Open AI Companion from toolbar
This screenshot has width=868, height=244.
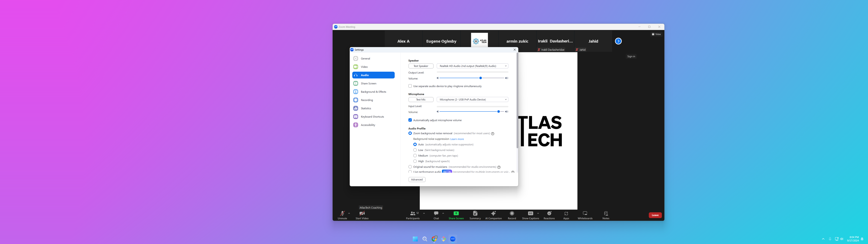tap(493, 213)
